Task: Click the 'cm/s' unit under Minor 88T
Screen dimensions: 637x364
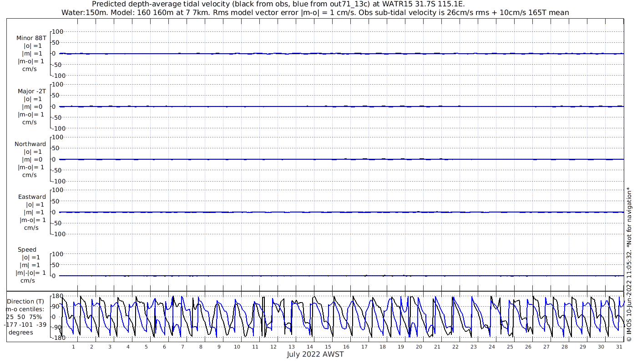Action: pos(30,69)
